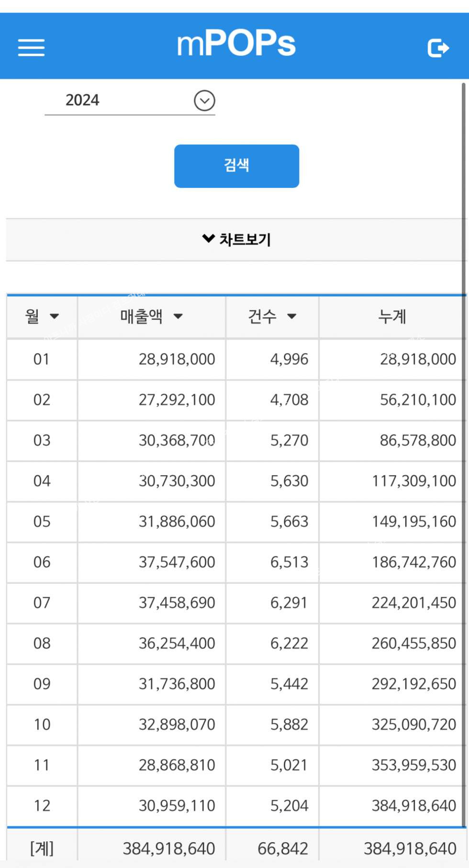Sort by 월 column arrow
469x868 pixels.
tap(55, 316)
